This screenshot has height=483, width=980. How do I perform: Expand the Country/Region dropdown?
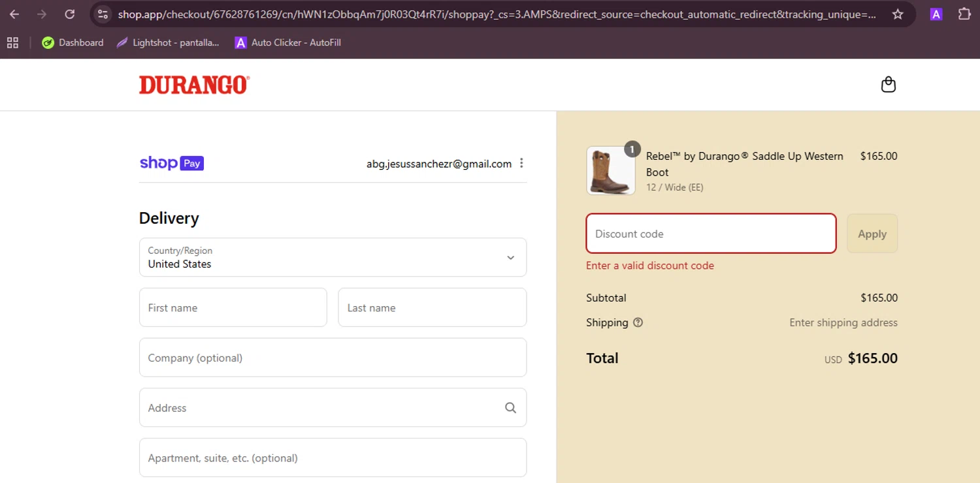(x=333, y=257)
